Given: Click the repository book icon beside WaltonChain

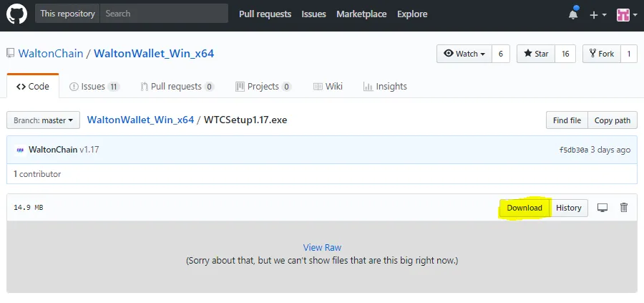Looking at the screenshot, I should (x=10, y=53).
